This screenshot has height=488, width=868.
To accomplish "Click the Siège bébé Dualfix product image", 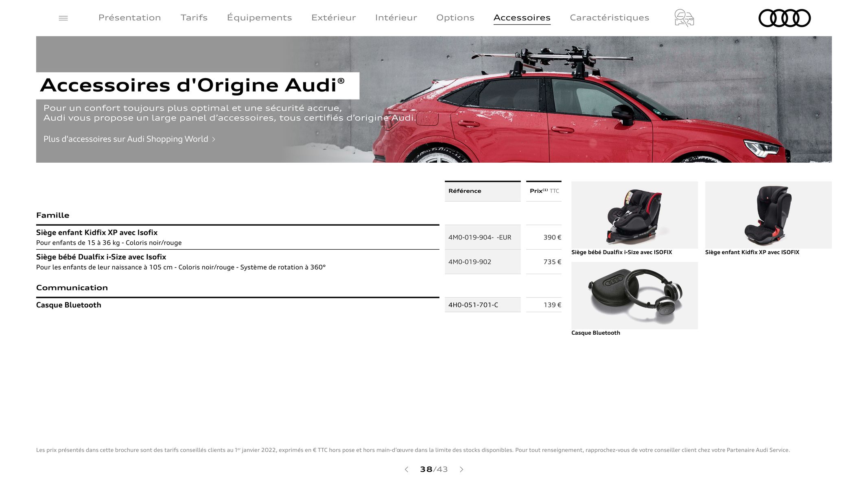I will click(x=634, y=215).
